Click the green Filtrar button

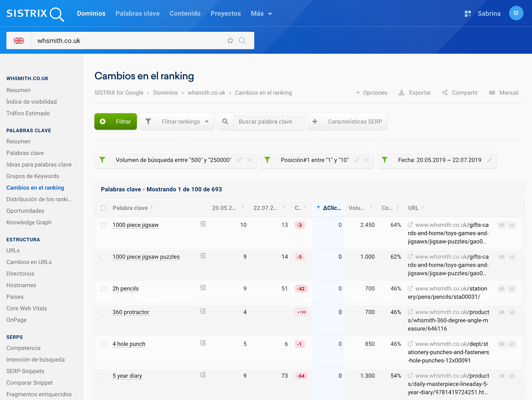(115, 121)
